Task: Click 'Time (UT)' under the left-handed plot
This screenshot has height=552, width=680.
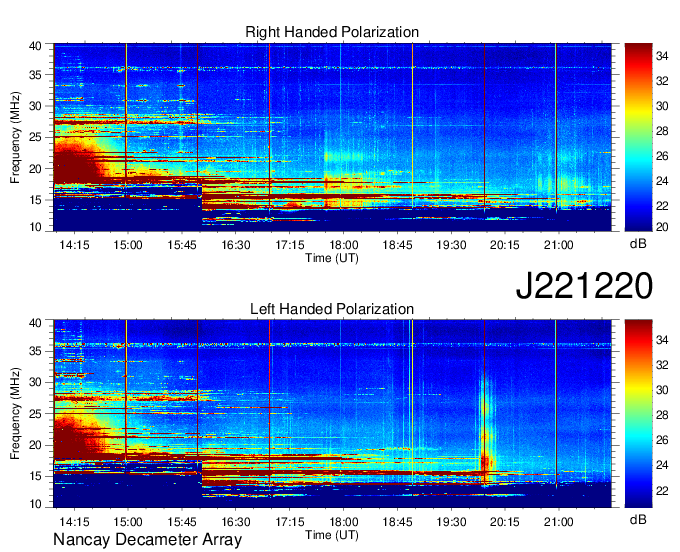Action: pos(332,535)
